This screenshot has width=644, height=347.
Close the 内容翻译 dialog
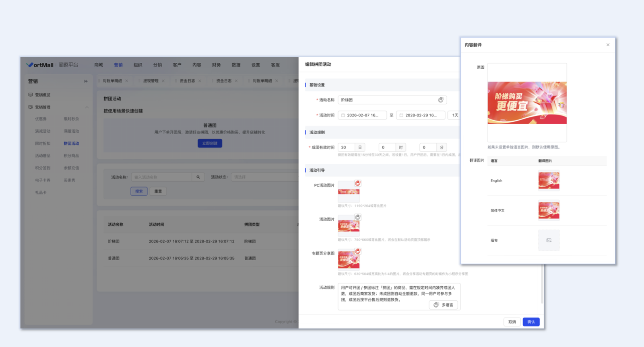608,45
